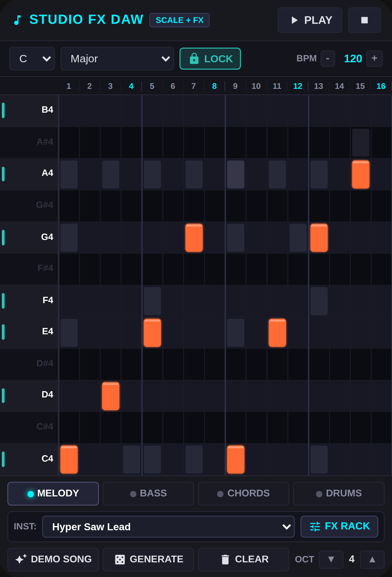Toggle off the G4 note at step 13

coord(319,238)
